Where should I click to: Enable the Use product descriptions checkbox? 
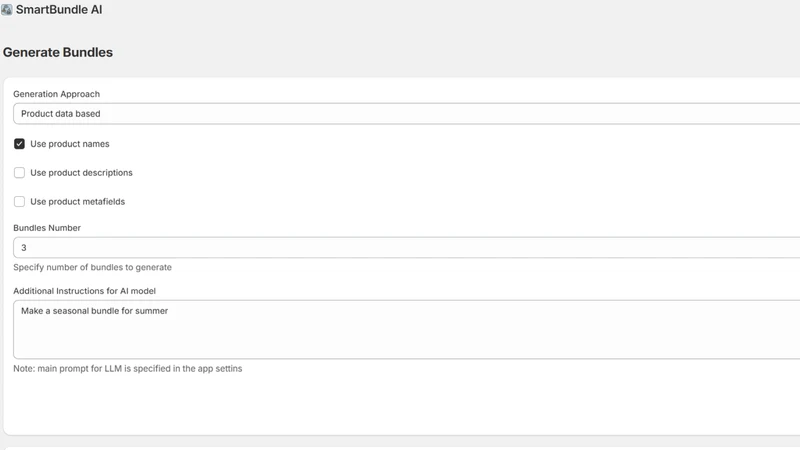19,172
